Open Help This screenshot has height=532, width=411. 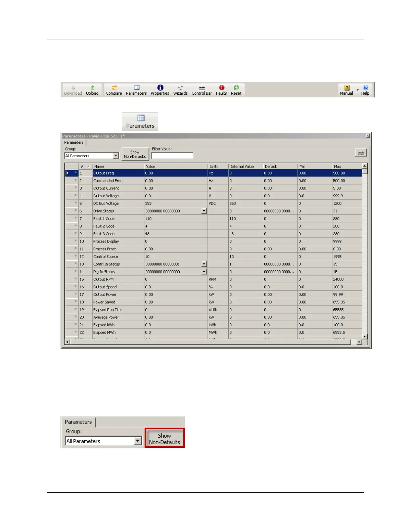pyautogui.click(x=365, y=90)
